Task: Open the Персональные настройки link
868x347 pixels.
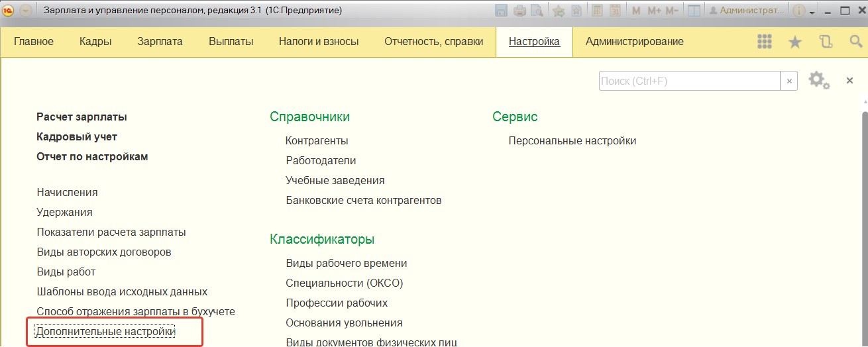Action: [x=572, y=140]
